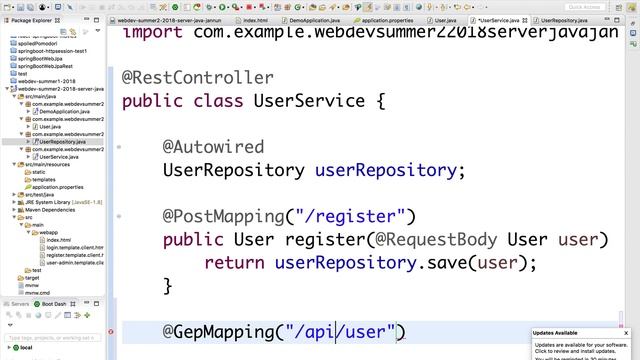Click the Boot Dash tag filter field
640x360 pixels.
52,338
